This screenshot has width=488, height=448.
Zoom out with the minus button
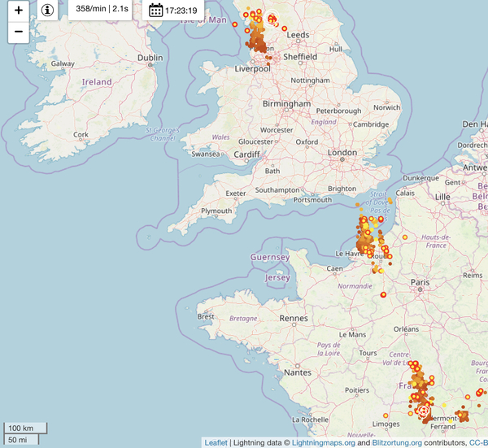pos(18,33)
